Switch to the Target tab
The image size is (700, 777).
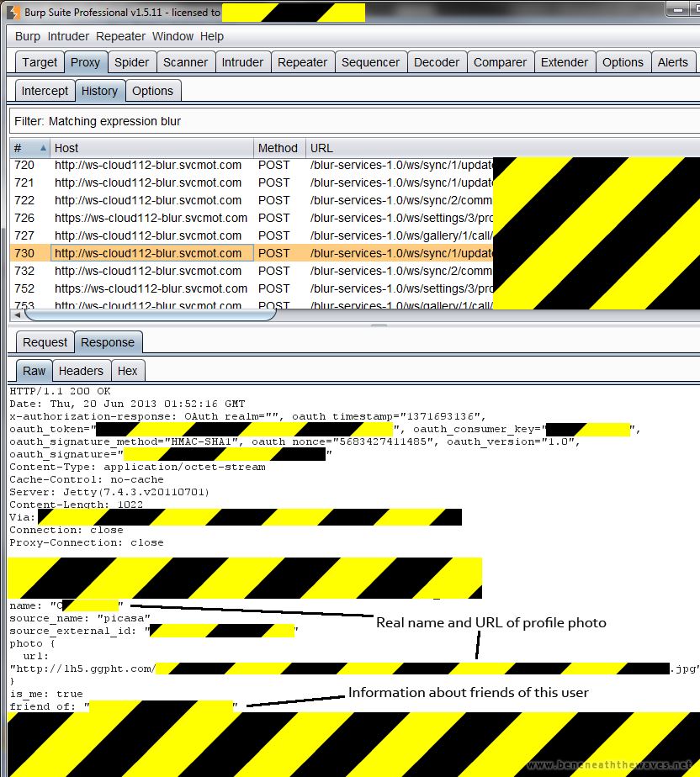click(40, 62)
